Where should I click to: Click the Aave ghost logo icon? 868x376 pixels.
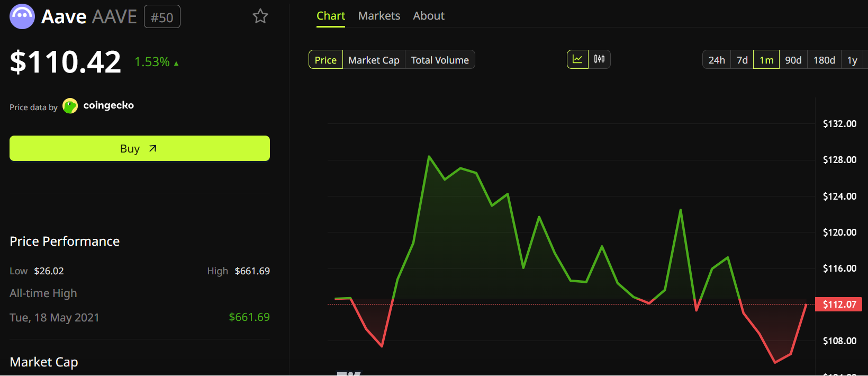(x=22, y=16)
